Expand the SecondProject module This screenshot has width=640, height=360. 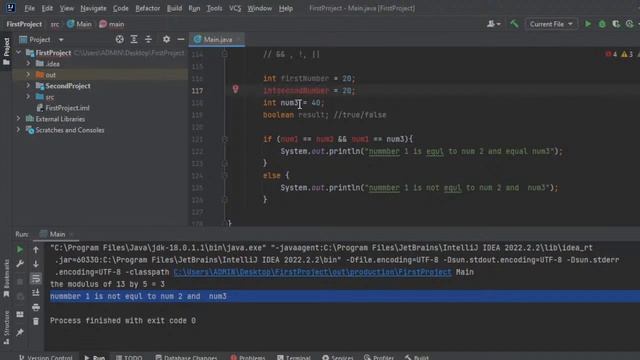[28, 86]
